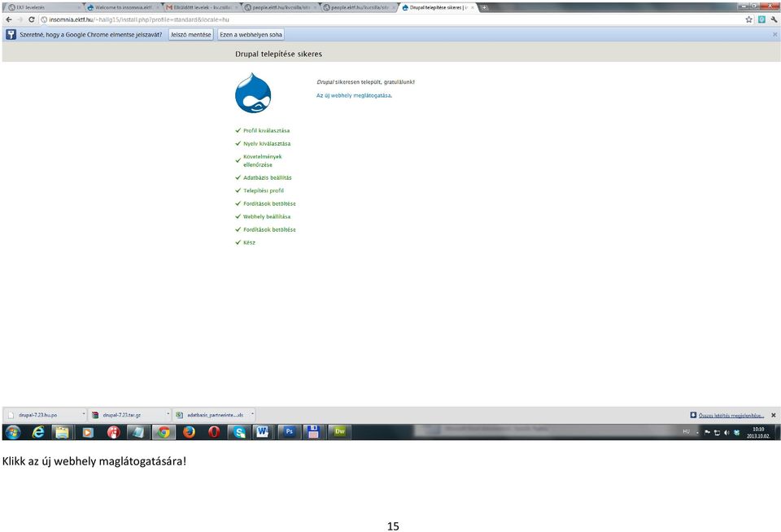Viewport: 781px width, 532px height.
Task: Open the grey window app taskbar icon
Action: pyautogui.click(x=138, y=432)
